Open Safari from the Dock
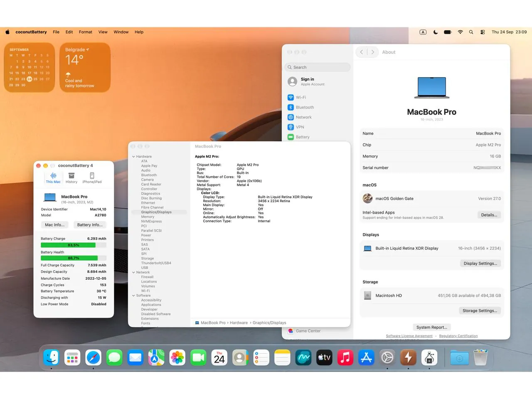The image size is (532, 399). tap(94, 357)
